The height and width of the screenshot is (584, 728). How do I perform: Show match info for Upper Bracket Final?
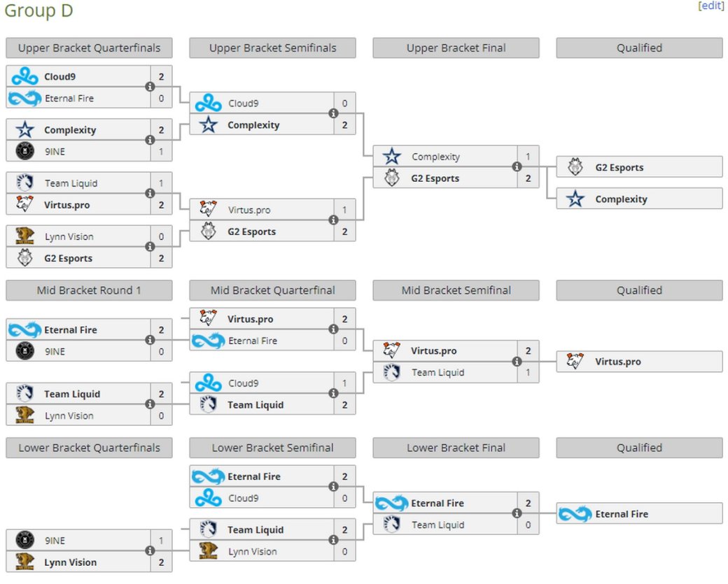point(517,167)
